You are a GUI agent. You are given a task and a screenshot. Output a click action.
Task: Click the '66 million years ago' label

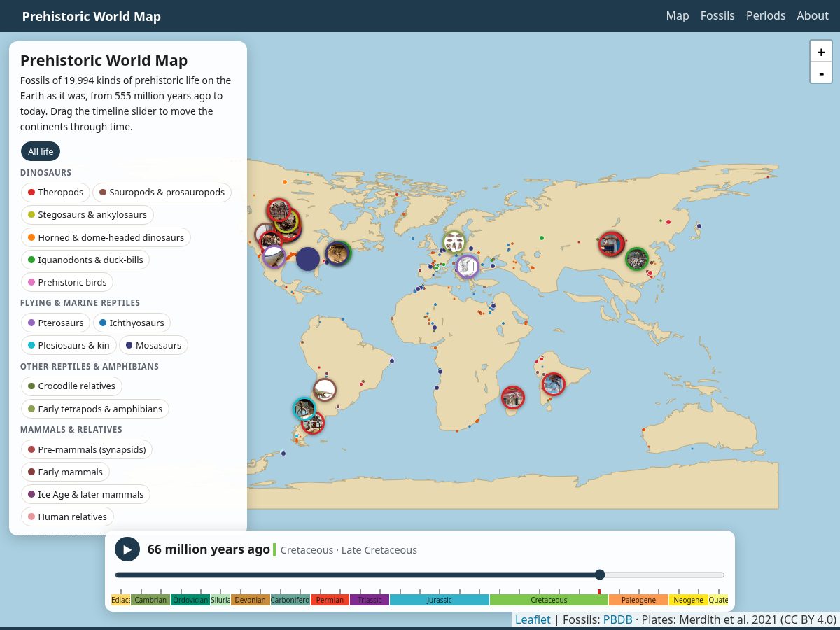pos(209,549)
